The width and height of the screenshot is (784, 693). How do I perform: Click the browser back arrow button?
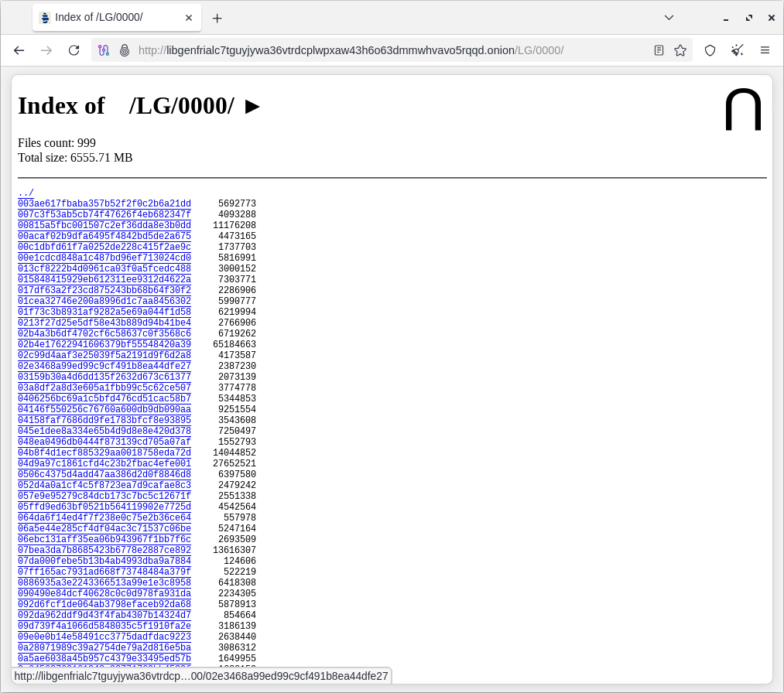19,50
